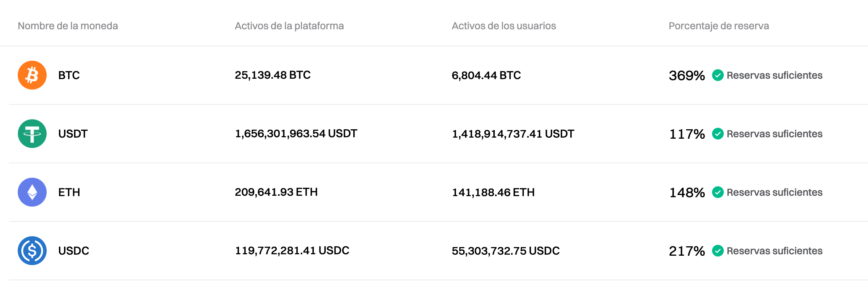
Task: Select the 'Activos de la plataforma' header
Action: point(289,26)
